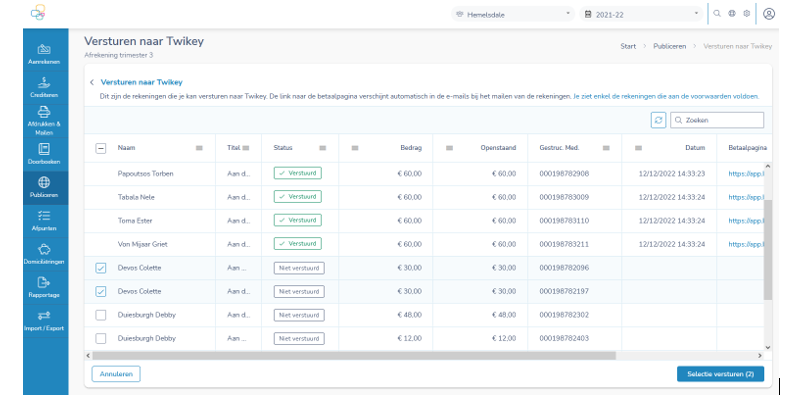Screen dimensions: 795x405
Task: Click Verstuurd status badge for Papoutsos Torben
Action: [298, 173]
